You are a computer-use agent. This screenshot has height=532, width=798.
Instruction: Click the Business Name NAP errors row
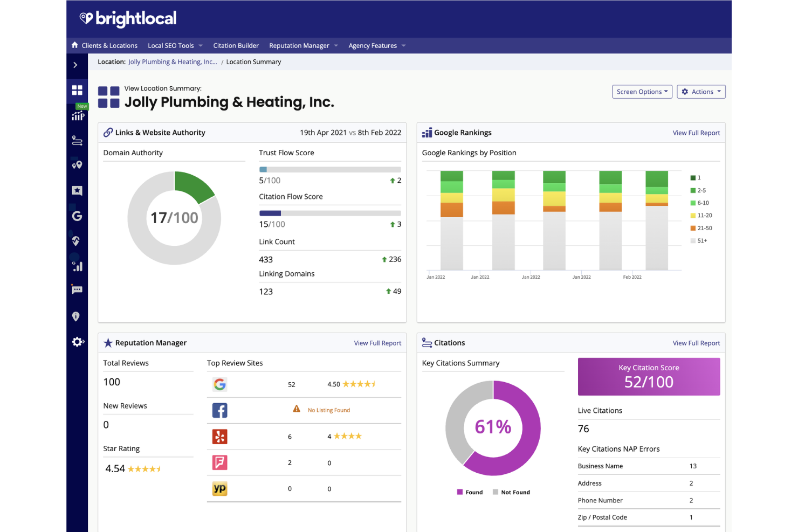tap(649, 466)
